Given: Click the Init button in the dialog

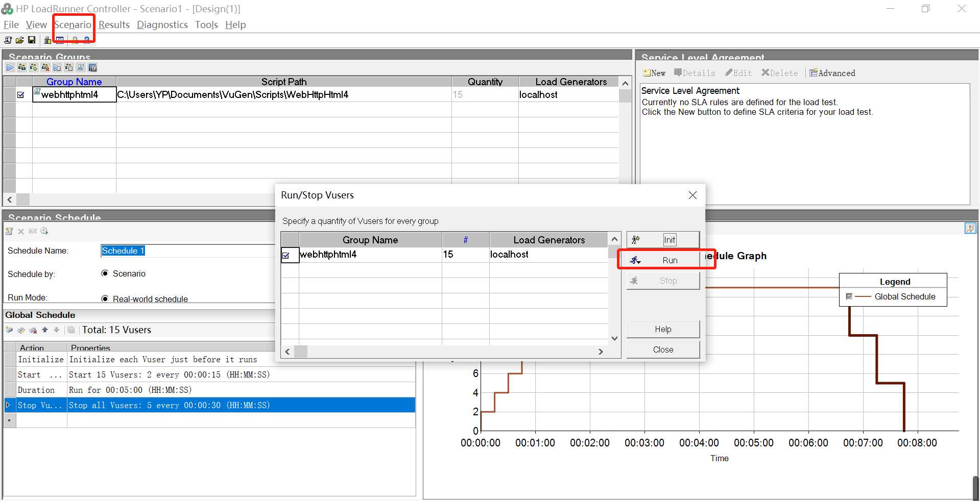Looking at the screenshot, I should click(663, 240).
